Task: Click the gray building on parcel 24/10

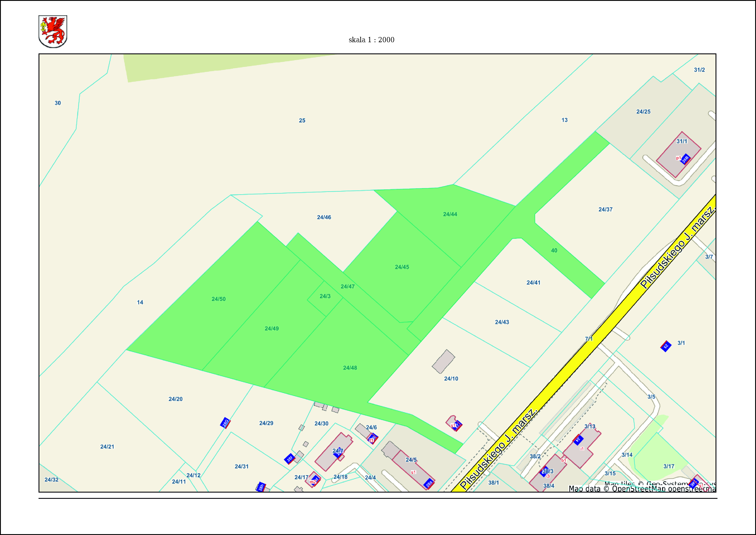Action: tap(443, 362)
